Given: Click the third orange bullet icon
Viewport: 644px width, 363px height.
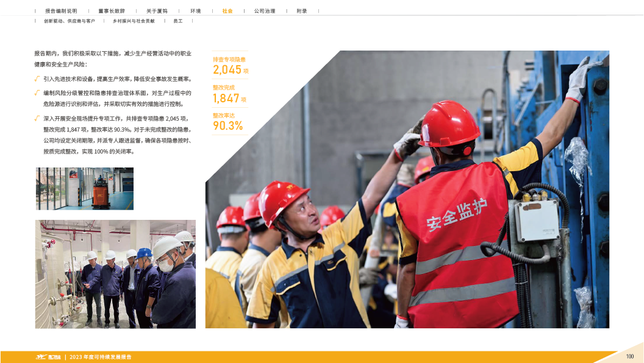Looking at the screenshot, I should point(38,118).
